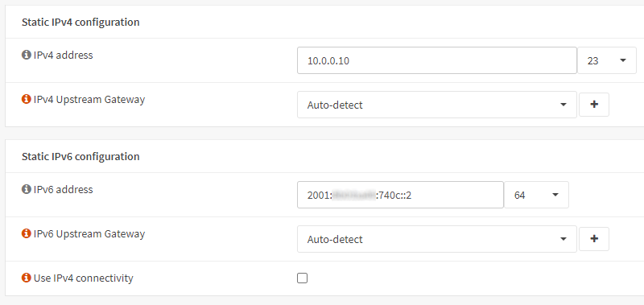The image size is (644, 305).
Task: Add a new IPv6 gateway with plus button
Action: coord(594,239)
